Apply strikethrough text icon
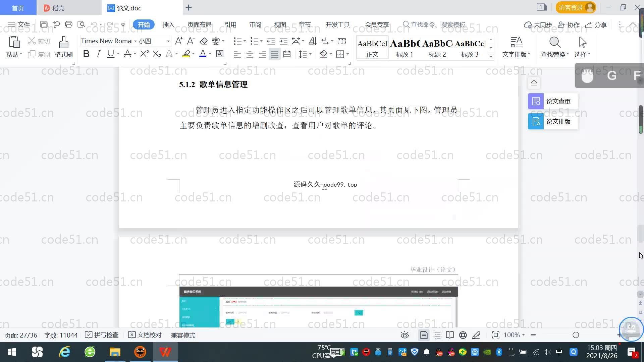644x362 pixels. 127,54
